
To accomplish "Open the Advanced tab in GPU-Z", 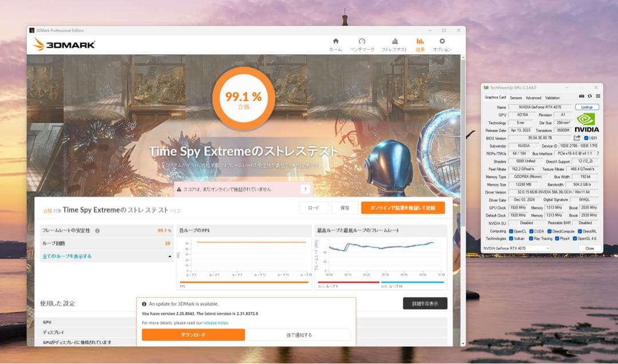I will coord(533,98).
